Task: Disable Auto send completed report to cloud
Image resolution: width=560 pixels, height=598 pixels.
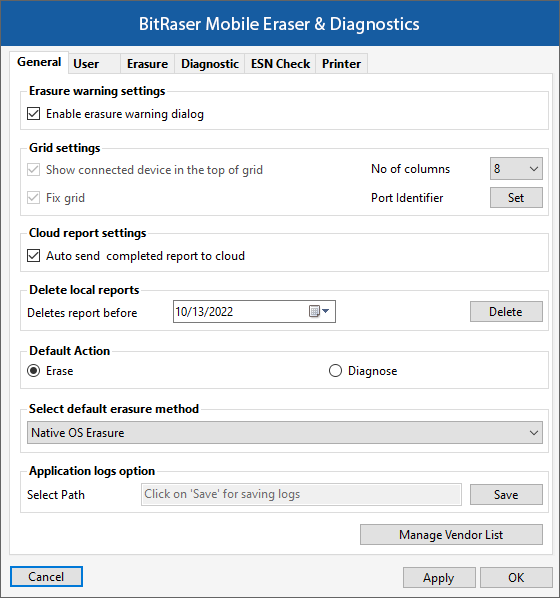Action: 34,256
